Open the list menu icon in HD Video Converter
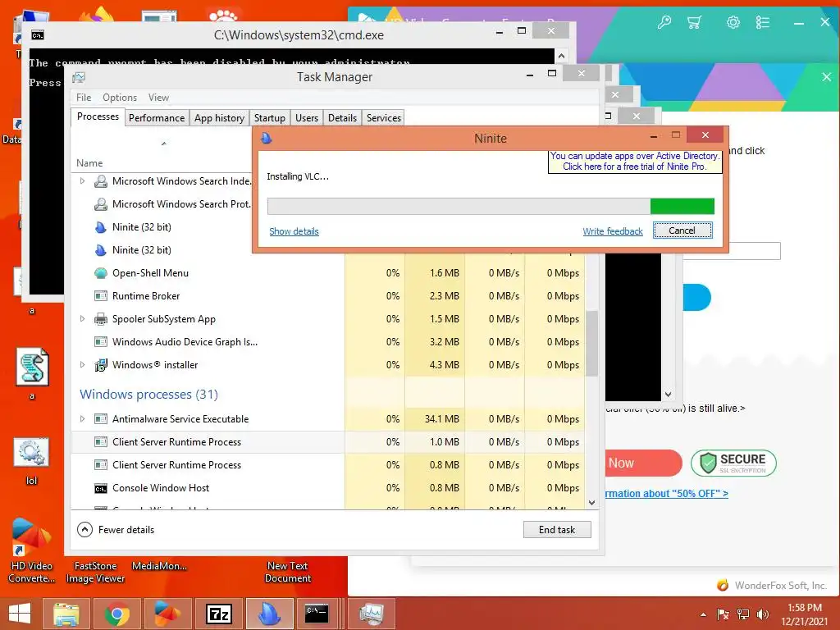840x630 pixels. pyautogui.click(x=762, y=22)
